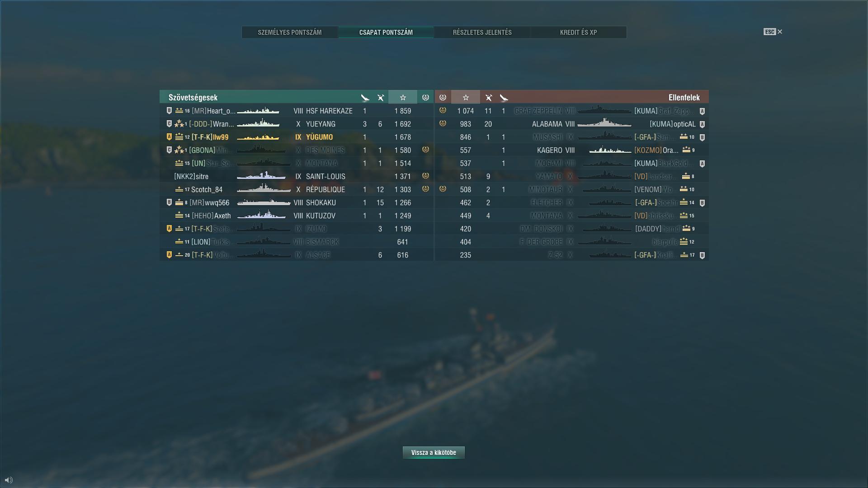Viewport: 868px width, 488px height.
Task: Select the Yūgumo player row llw99
Action: coord(297,137)
